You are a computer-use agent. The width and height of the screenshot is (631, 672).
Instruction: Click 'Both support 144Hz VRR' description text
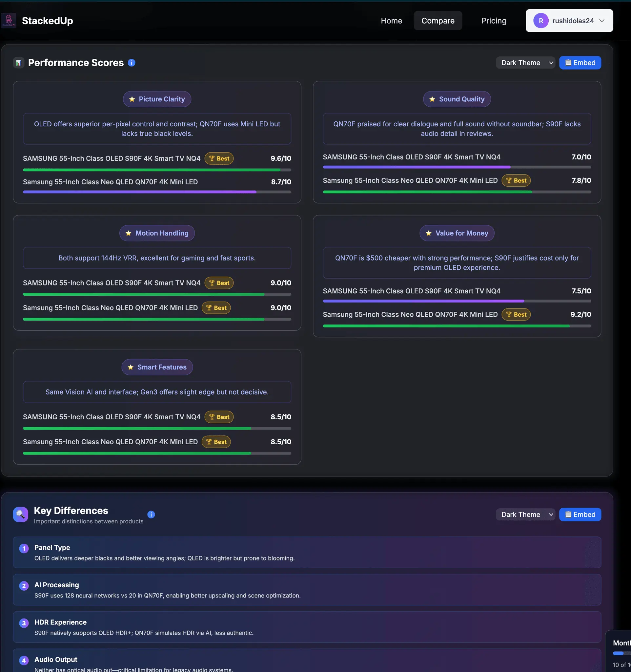point(157,258)
